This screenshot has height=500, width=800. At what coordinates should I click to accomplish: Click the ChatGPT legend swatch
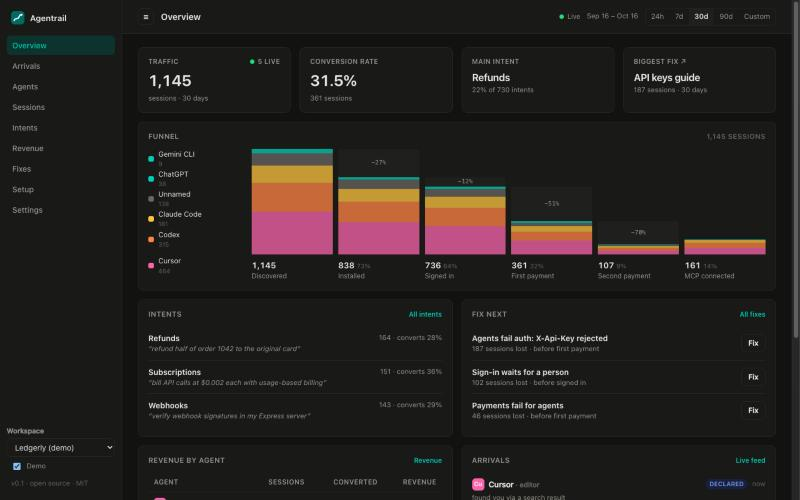(x=151, y=179)
